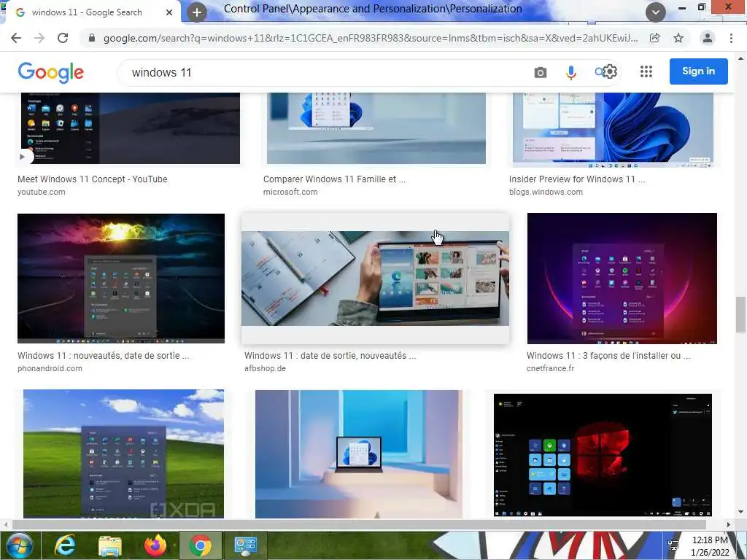Click the afbshop.de source link
The height and width of the screenshot is (560, 747).
266,368
